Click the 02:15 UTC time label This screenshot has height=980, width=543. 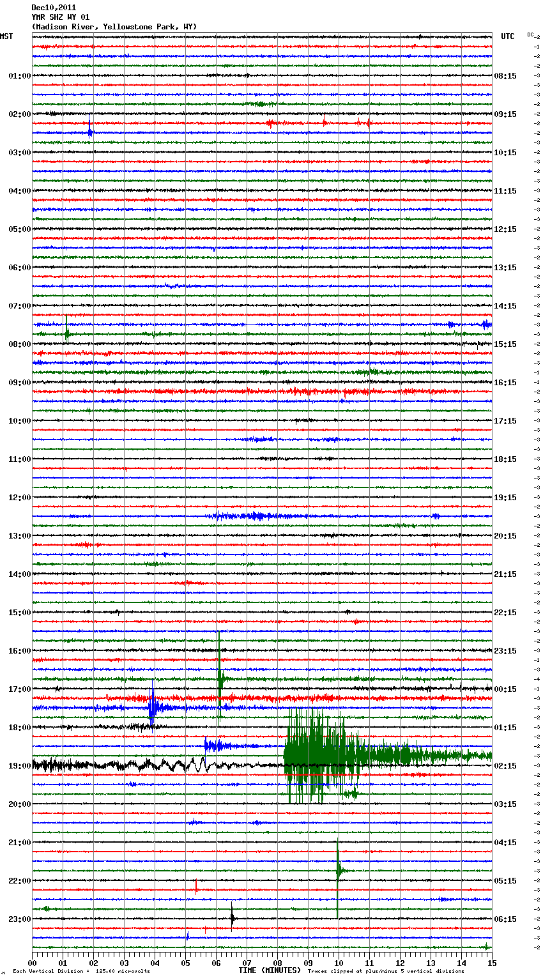[x=505, y=766]
